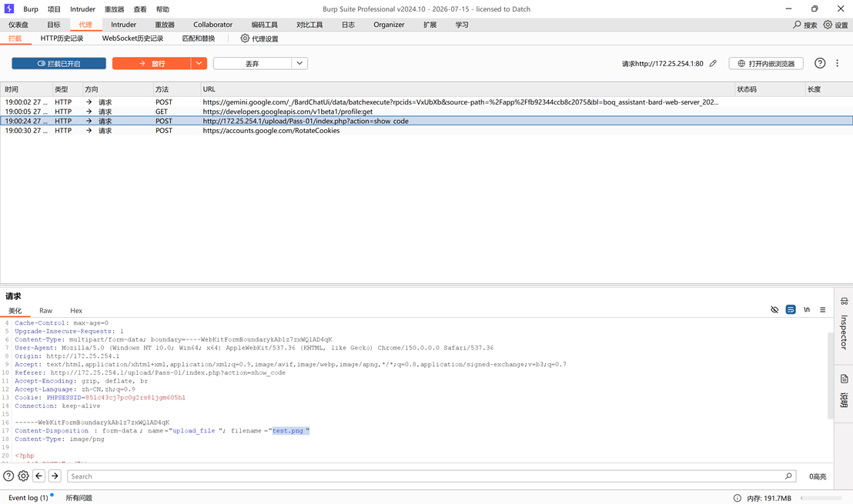This screenshot has height=504, width=853.
Task: Click the 放行 forward button
Action: click(x=152, y=64)
